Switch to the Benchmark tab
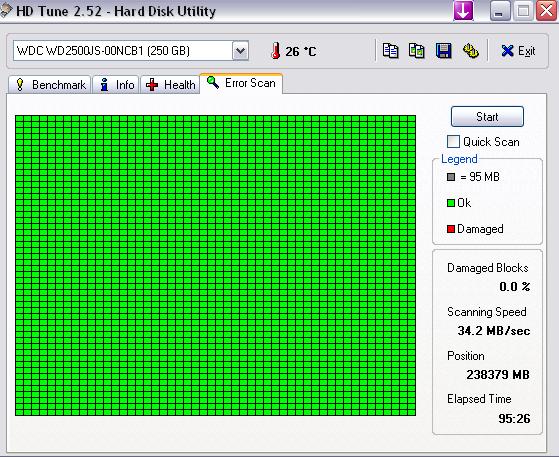The height and width of the screenshot is (457, 559). click(x=50, y=85)
